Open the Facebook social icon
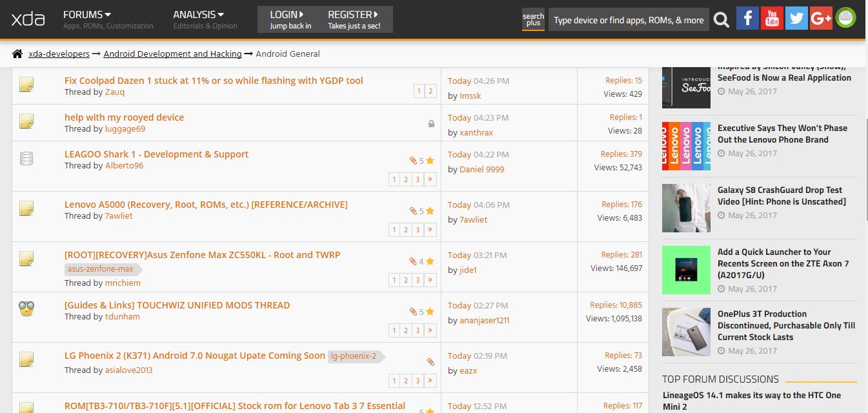 [x=747, y=18]
